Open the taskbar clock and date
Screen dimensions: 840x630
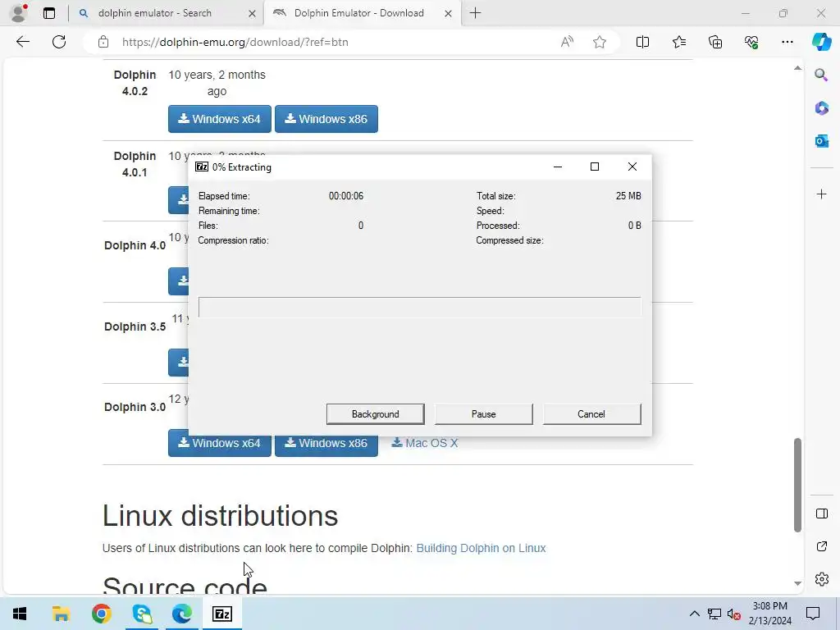[x=769, y=614]
